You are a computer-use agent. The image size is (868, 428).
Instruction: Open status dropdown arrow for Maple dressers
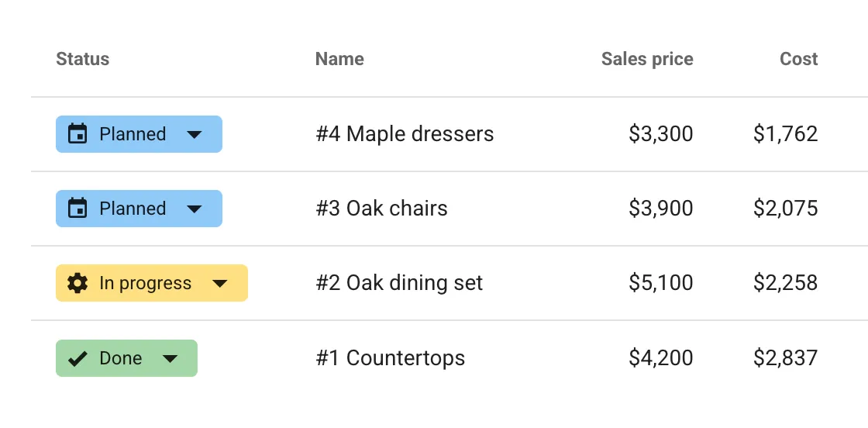[195, 134]
